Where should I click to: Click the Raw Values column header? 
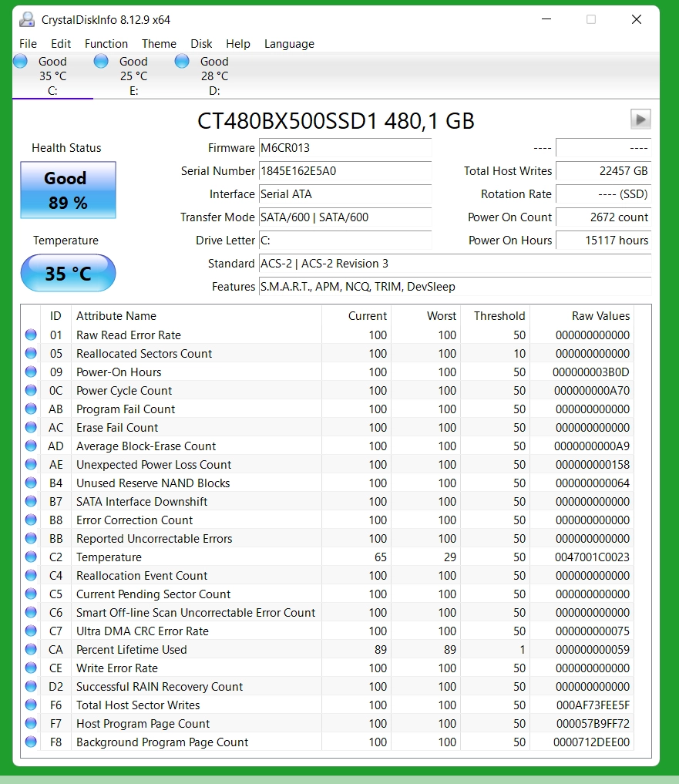click(x=582, y=316)
